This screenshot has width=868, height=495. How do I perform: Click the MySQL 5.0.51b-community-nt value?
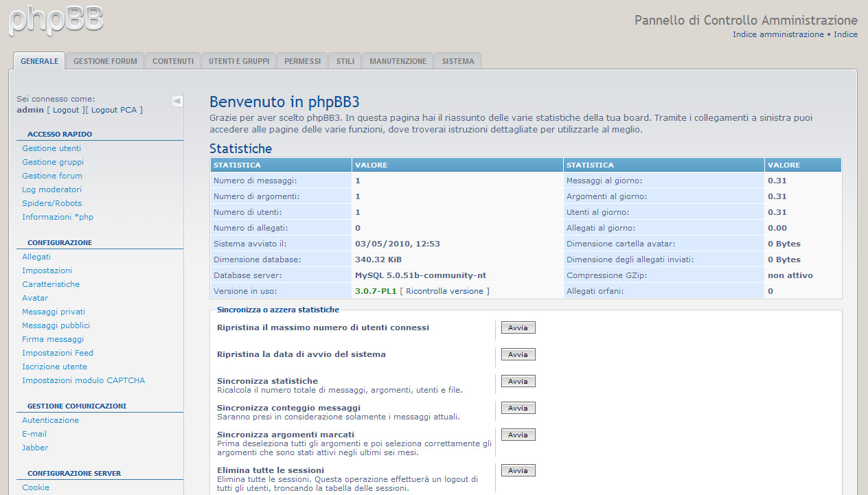click(x=421, y=275)
